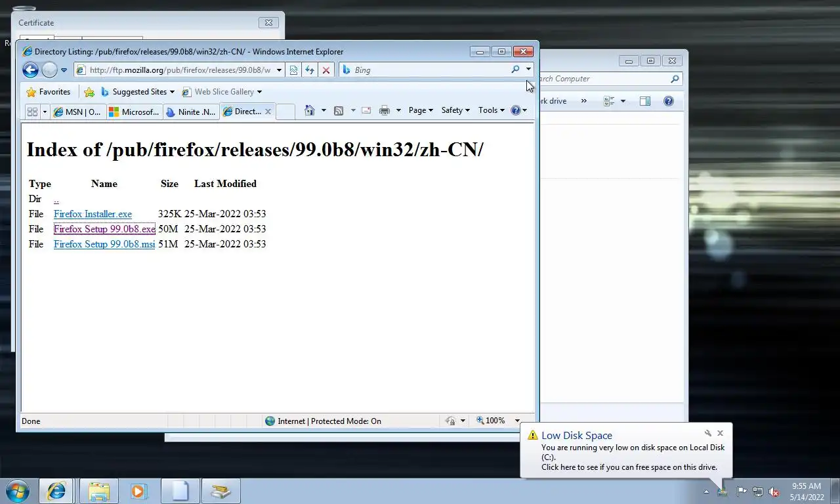Open the Page menu

click(x=421, y=110)
